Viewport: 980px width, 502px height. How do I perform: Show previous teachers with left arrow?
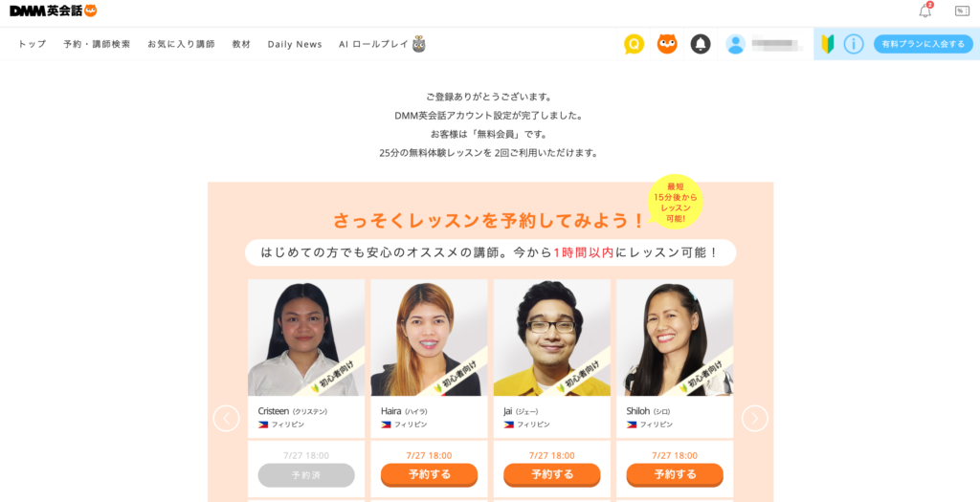coord(226,419)
